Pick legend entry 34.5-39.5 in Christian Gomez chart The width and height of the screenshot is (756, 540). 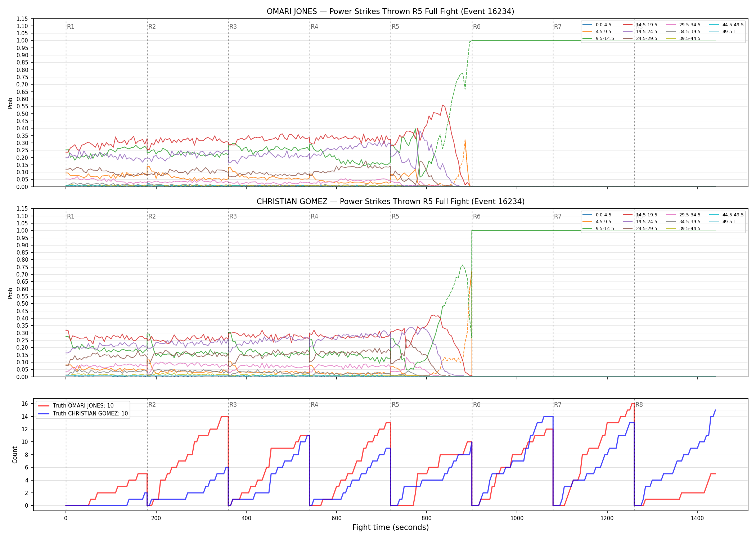(683, 222)
